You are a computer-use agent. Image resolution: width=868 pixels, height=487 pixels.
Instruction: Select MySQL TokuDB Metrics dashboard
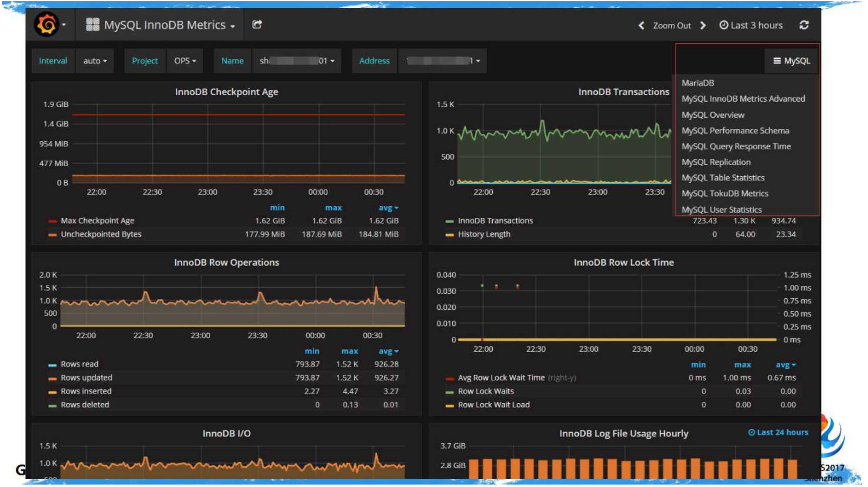725,193
